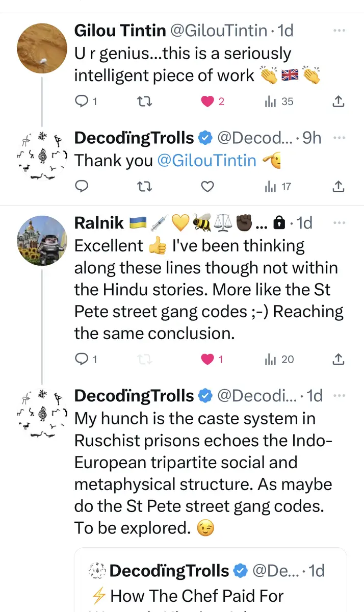Image resolution: width=364 pixels, height=612 pixels.
Task: Retweet Gilou Tintin's genius comment
Action: tap(145, 101)
